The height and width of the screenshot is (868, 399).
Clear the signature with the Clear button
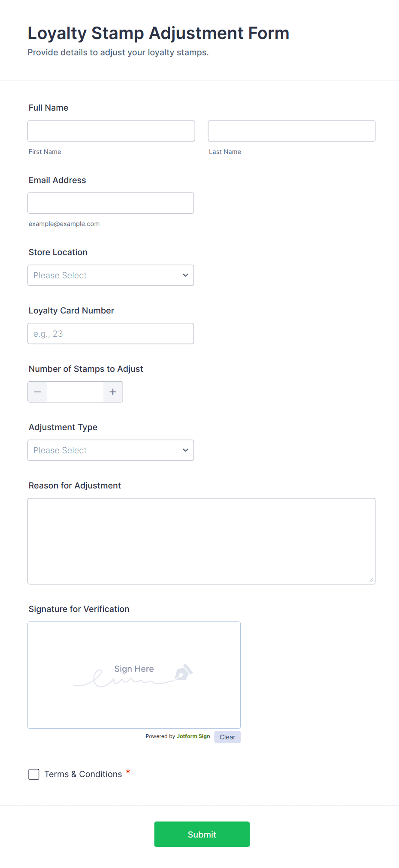[227, 737]
